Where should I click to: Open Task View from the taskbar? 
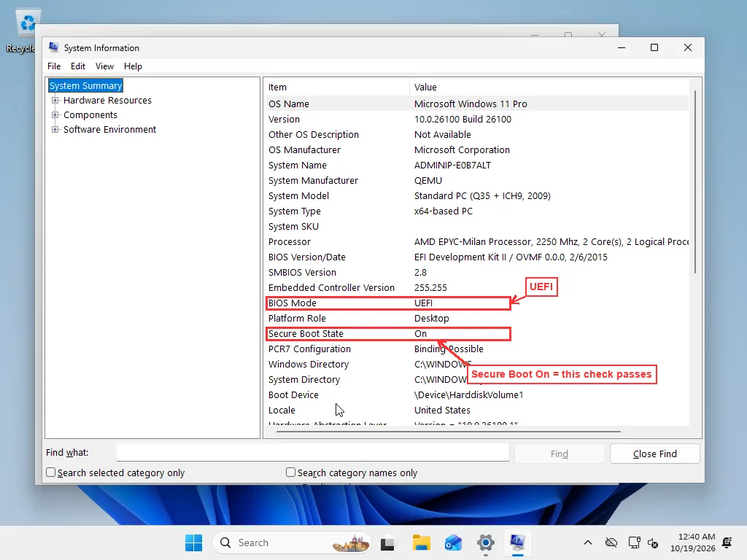point(388,542)
